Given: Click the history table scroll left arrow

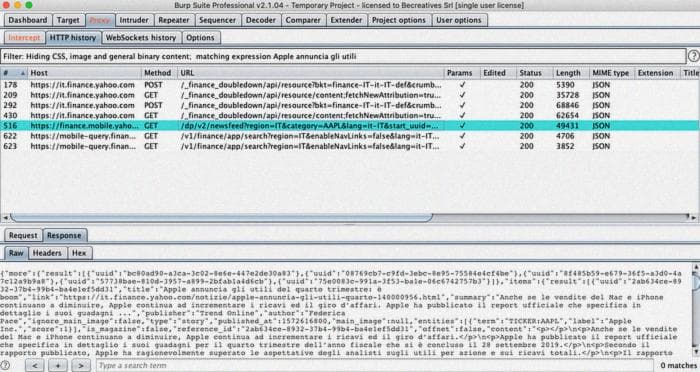Looking at the screenshot, I should [x=5, y=217].
